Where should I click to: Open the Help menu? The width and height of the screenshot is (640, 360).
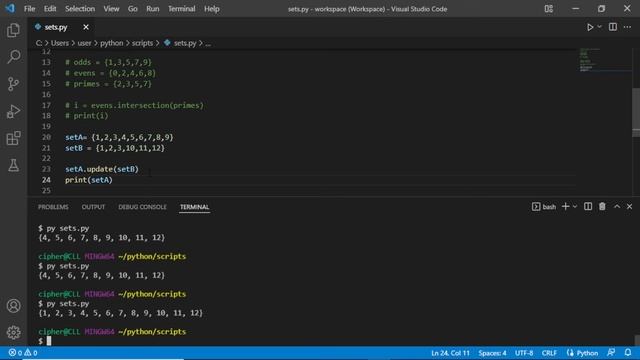(x=211, y=9)
